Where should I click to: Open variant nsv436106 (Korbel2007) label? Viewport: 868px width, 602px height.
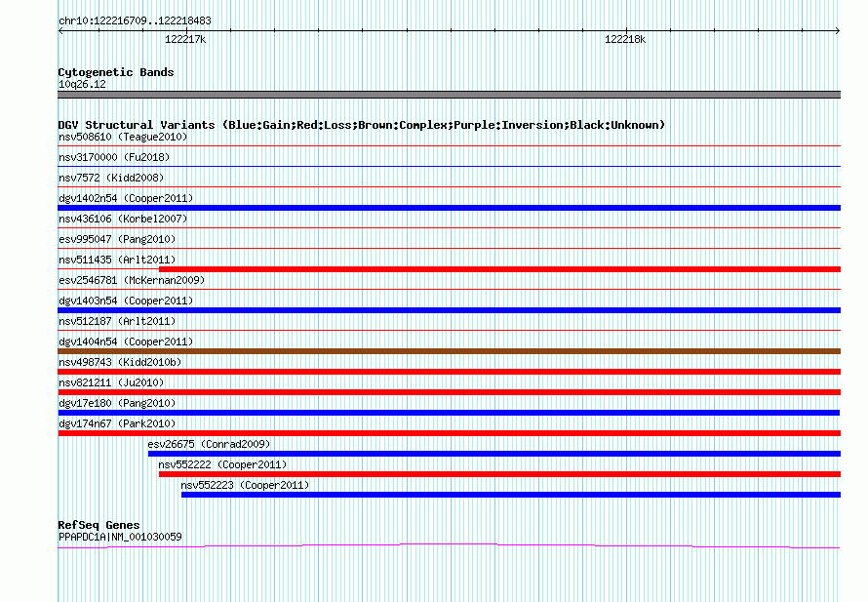pyautogui.click(x=123, y=219)
